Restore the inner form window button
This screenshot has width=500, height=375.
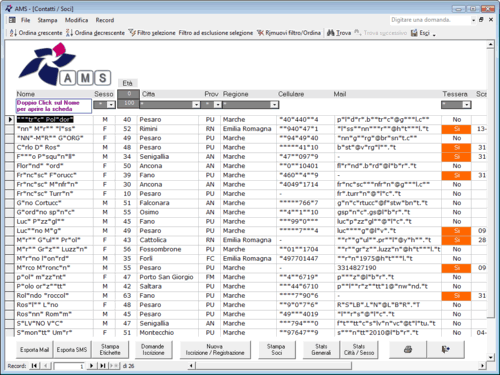(x=481, y=20)
